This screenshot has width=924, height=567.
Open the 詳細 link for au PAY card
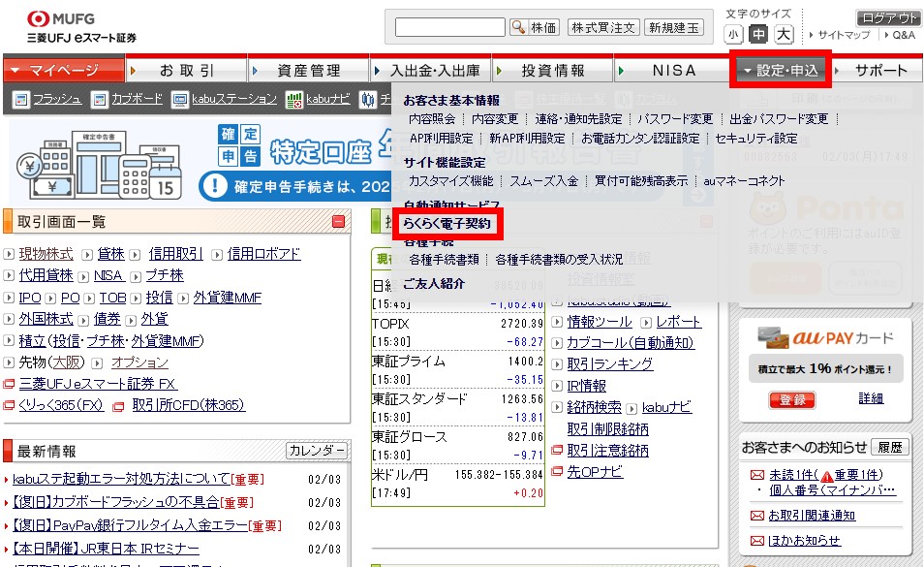(x=871, y=399)
